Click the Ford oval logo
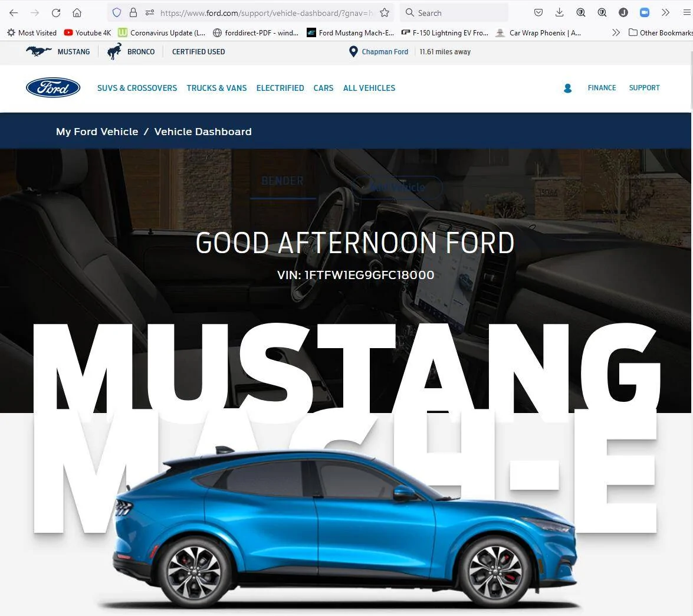Screen dimensions: 693x616 point(53,87)
